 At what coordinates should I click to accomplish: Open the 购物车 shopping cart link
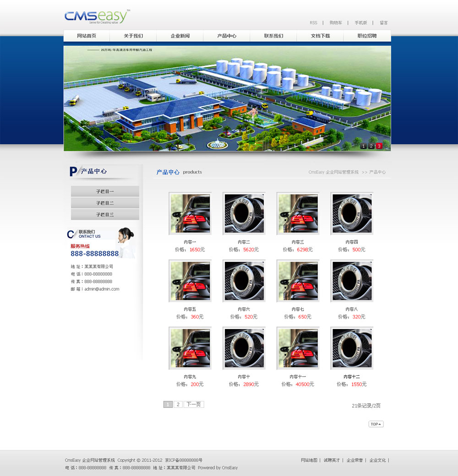point(336,23)
